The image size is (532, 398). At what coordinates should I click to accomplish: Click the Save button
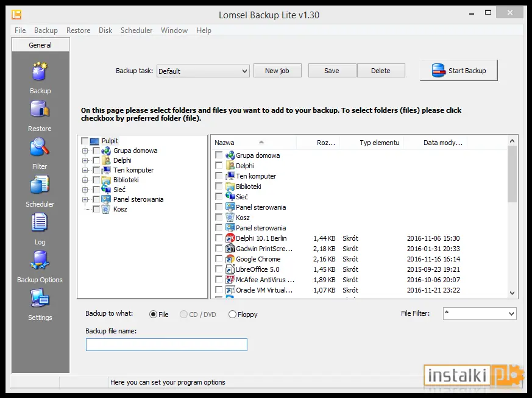tap(332, 71)
